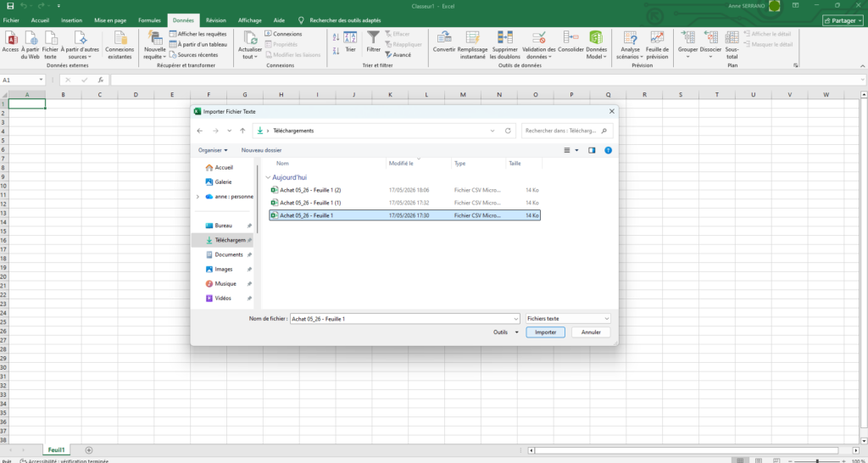Screen dimensions: 868x463
Task: Click the Avancé filter option
Action: point(398,55)
